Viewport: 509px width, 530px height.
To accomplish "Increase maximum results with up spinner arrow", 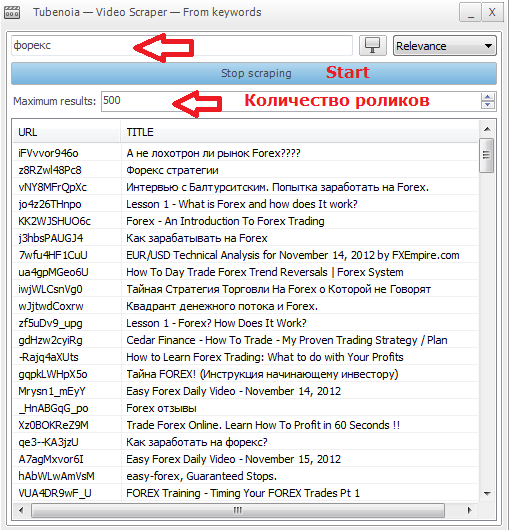I will [487, 97].
